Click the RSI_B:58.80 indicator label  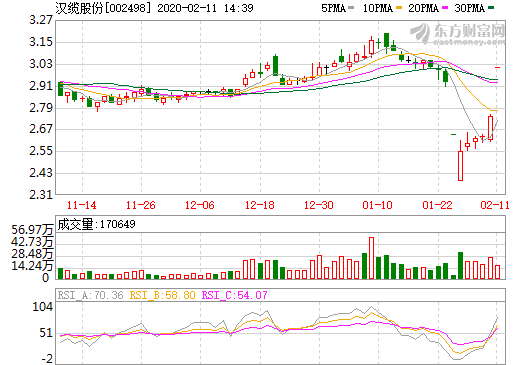point(162,295)
